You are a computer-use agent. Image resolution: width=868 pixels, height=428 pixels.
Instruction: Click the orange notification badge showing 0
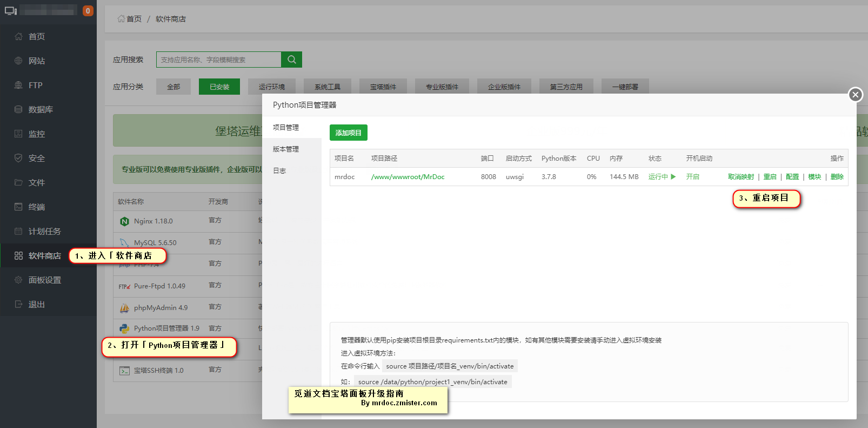[x=88, y=11]
